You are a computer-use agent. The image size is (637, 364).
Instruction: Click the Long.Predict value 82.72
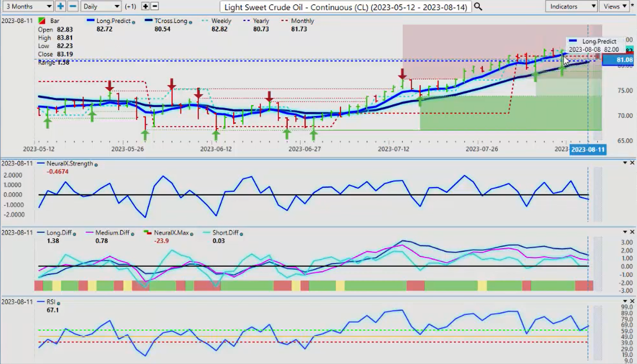click(104, 29)
